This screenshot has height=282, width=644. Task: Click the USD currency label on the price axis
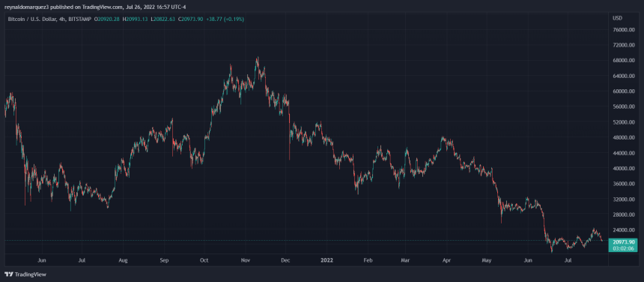point(617,18)
